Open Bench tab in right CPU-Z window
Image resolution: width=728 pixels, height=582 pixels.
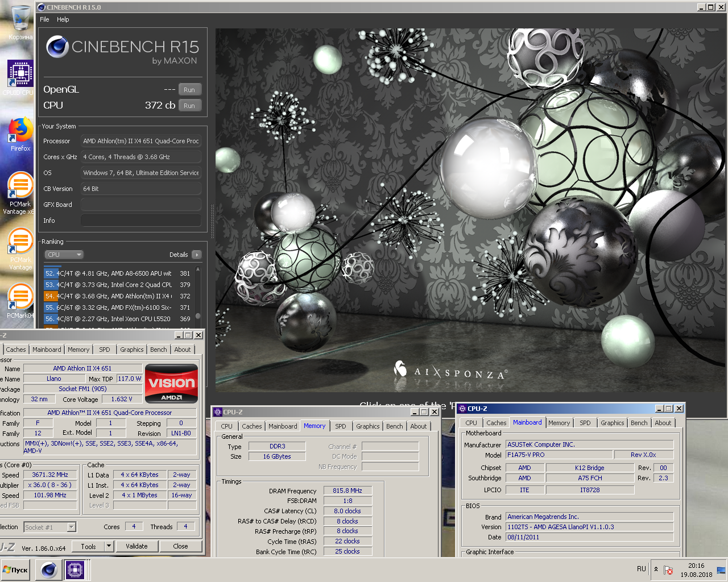coord(639,423)
